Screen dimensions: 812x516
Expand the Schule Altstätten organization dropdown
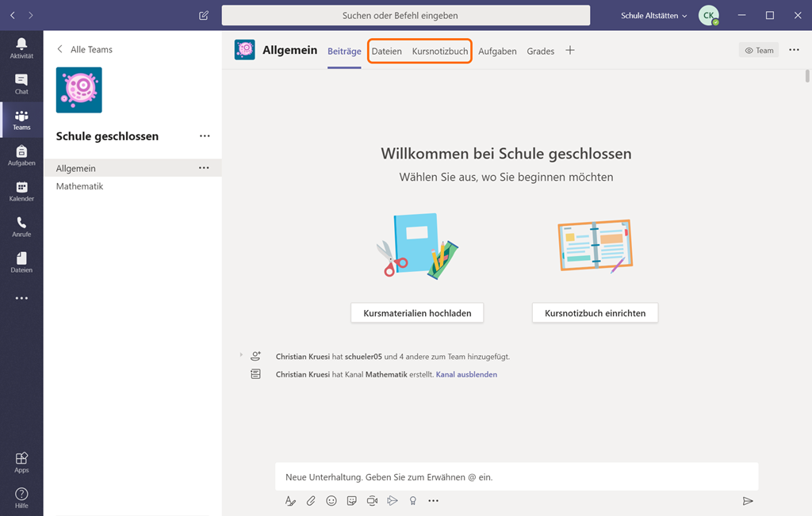654,15
